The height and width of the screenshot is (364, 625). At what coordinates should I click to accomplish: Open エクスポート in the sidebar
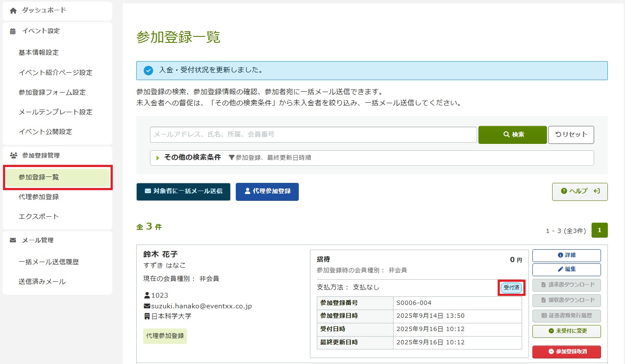39,217
